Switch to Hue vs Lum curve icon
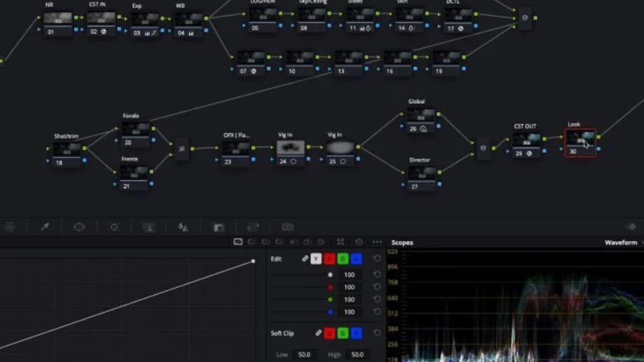The width and height of the screenshot is (644, 362). point(280,242)
